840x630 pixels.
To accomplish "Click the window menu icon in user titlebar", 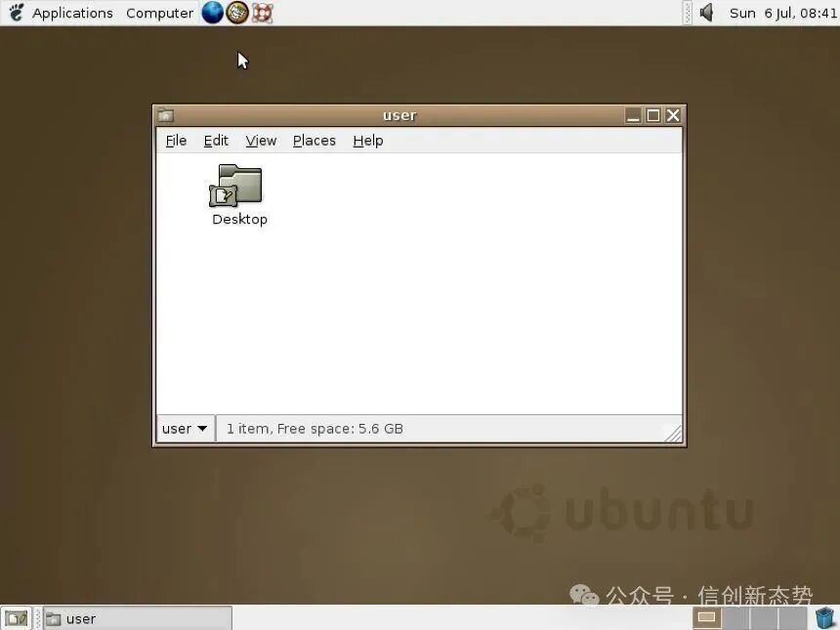I will (x=165, y=115).
